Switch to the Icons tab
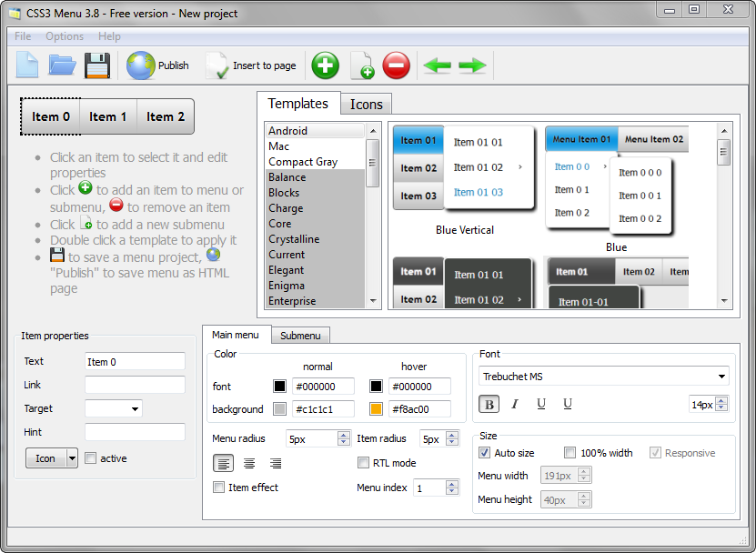 point(367,104)
